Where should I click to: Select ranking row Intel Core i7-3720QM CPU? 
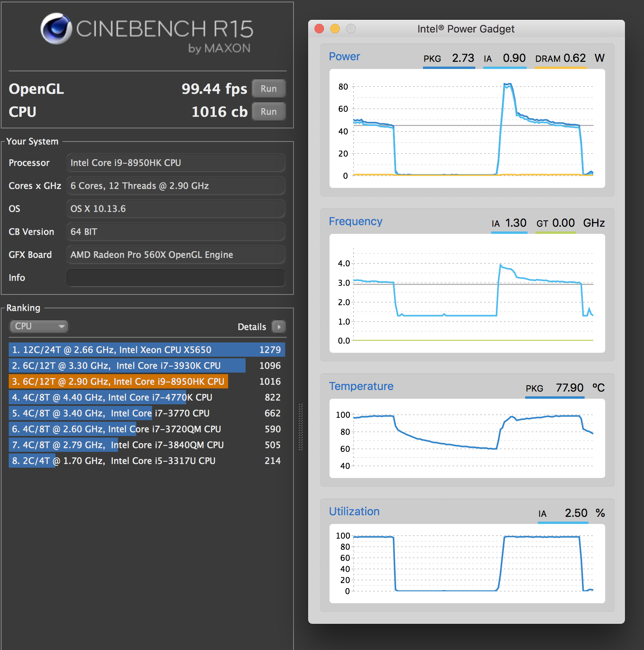[147, 429]
